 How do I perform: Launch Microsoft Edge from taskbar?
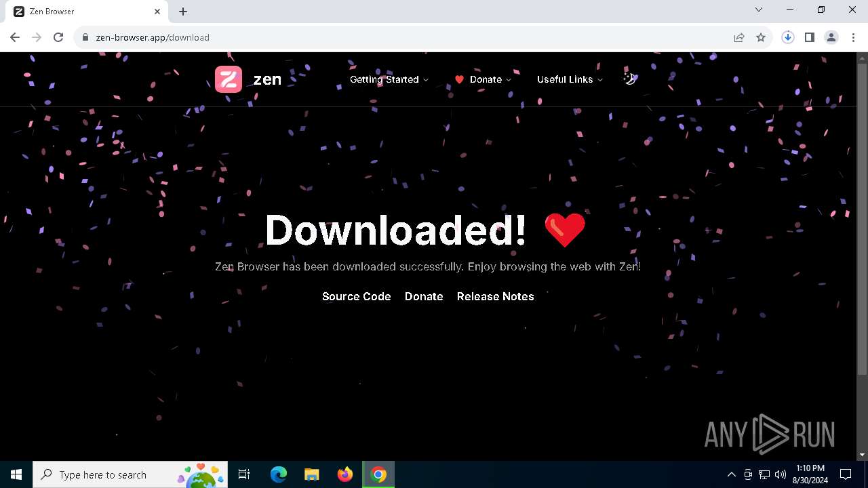[279, 474]
